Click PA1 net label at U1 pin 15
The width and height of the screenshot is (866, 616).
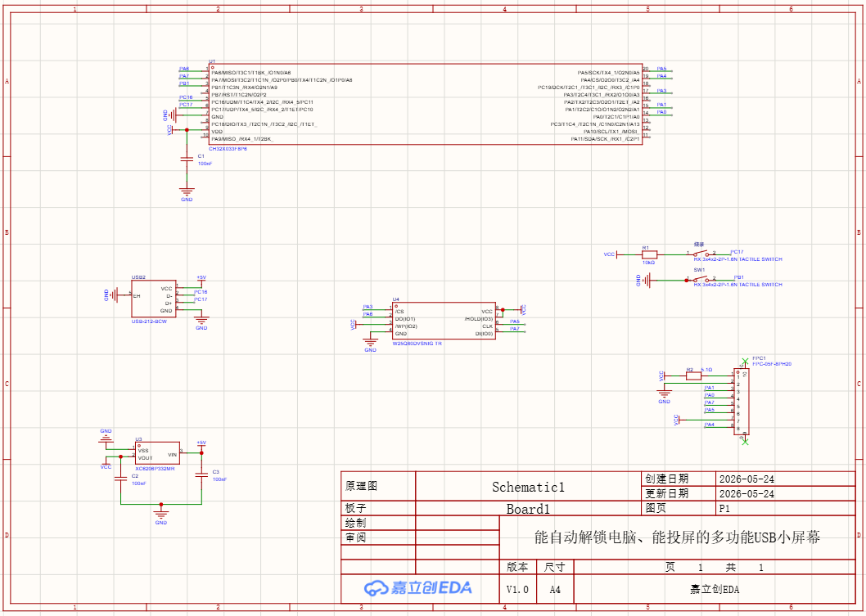pyautogui.click(x=661, y=105)
